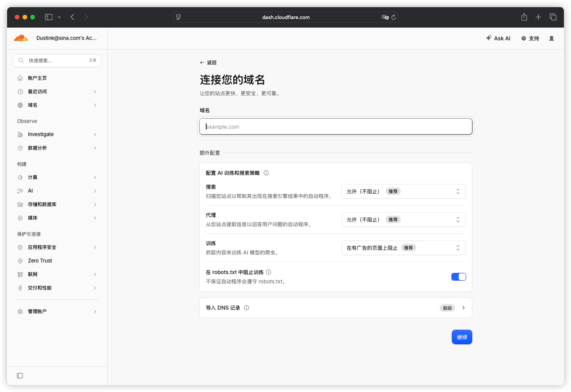Open the 支持 menu
571x392 pixels.
530,38
